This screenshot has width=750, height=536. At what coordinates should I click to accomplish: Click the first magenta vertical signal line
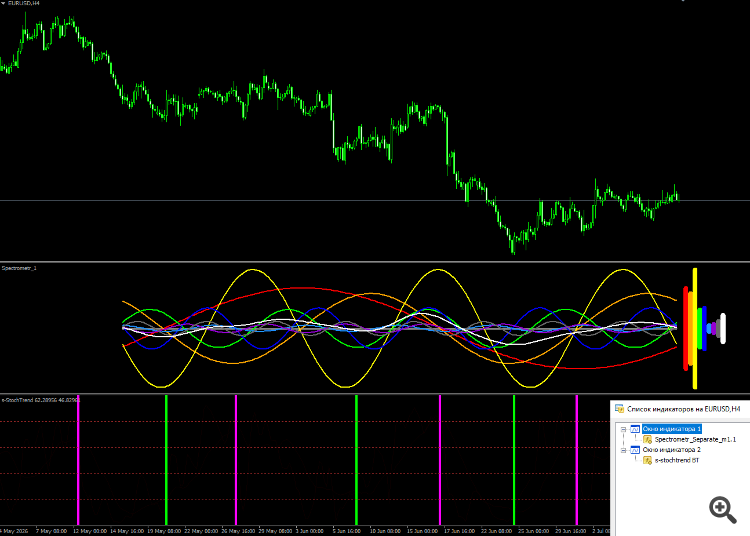click(x=78, y=460)
